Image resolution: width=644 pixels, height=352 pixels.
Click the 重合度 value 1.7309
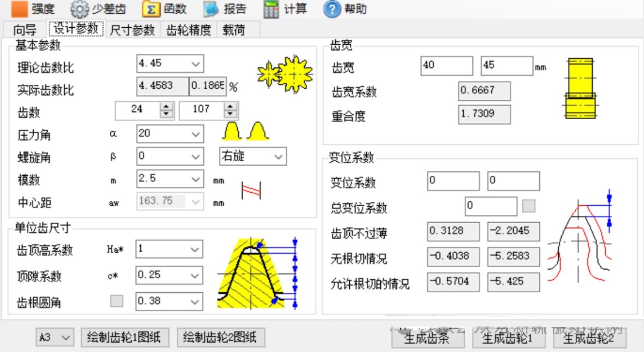click(484, 115)
